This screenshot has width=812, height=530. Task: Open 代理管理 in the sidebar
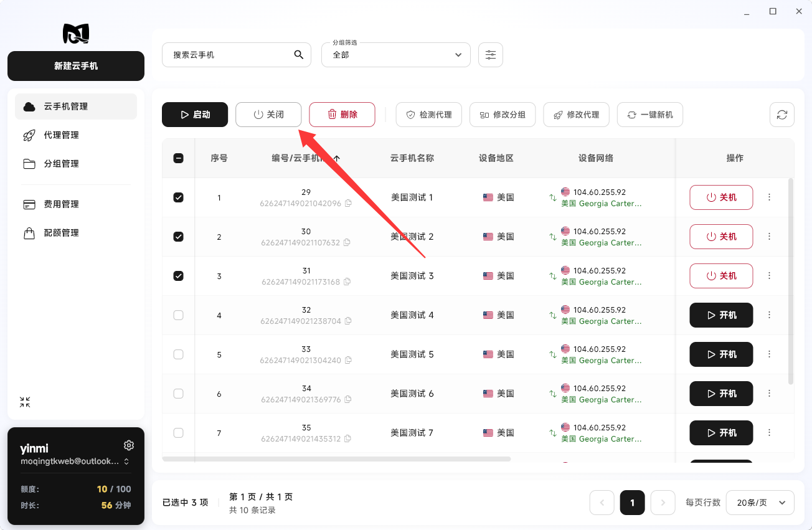tap(76, 135)
